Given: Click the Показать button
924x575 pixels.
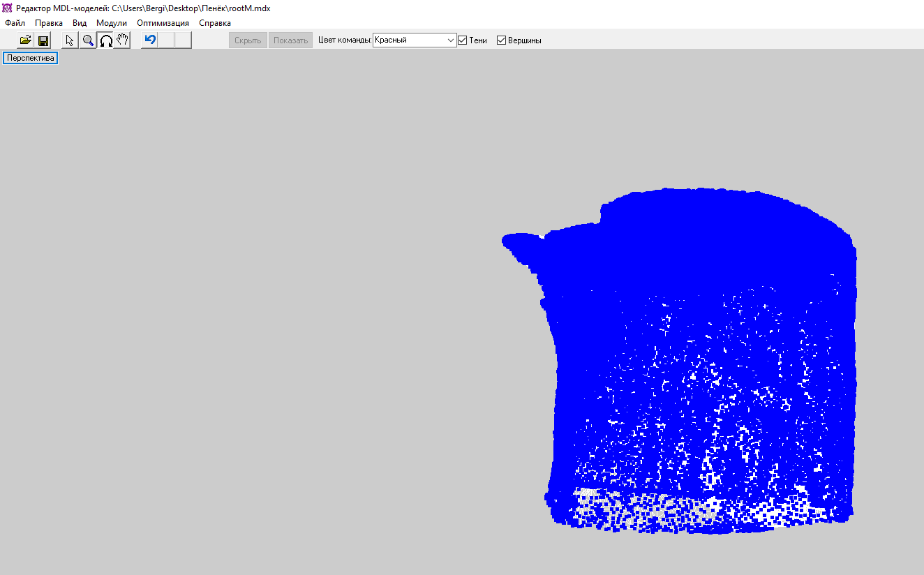Looking at the screenshot, I should click(290, 40).
